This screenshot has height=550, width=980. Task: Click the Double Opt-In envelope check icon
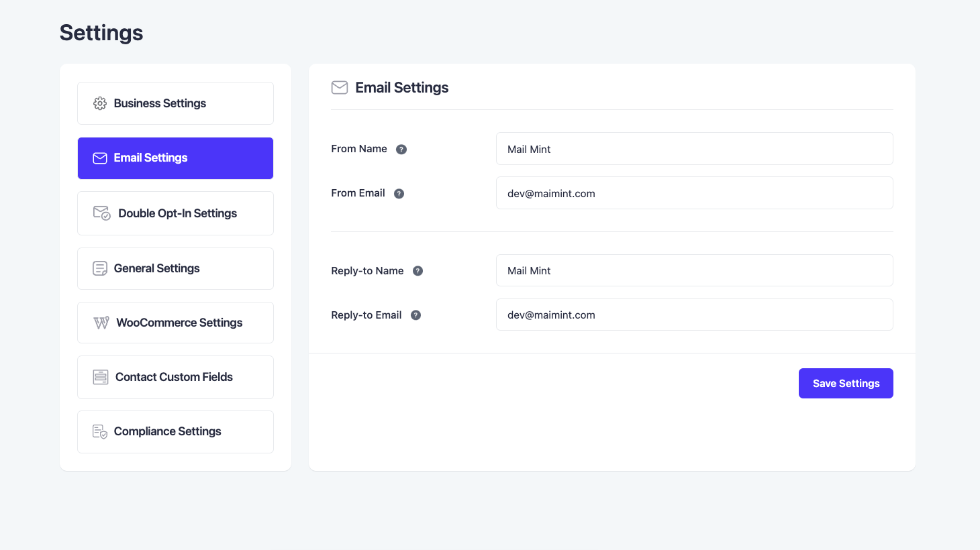coord(101,213)
